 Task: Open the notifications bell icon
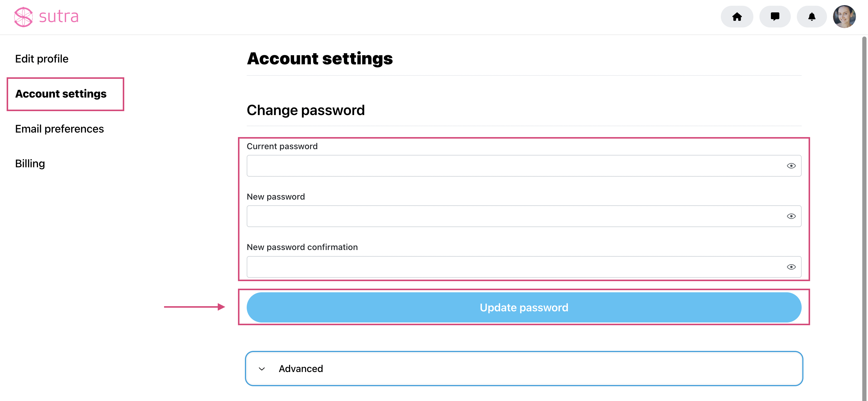(811, 17)
